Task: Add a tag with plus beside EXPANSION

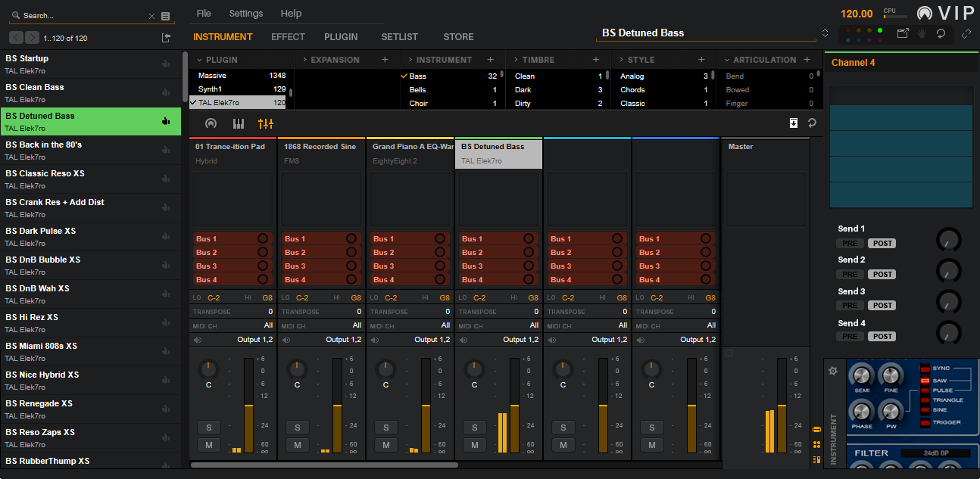Action: (385, 60)
